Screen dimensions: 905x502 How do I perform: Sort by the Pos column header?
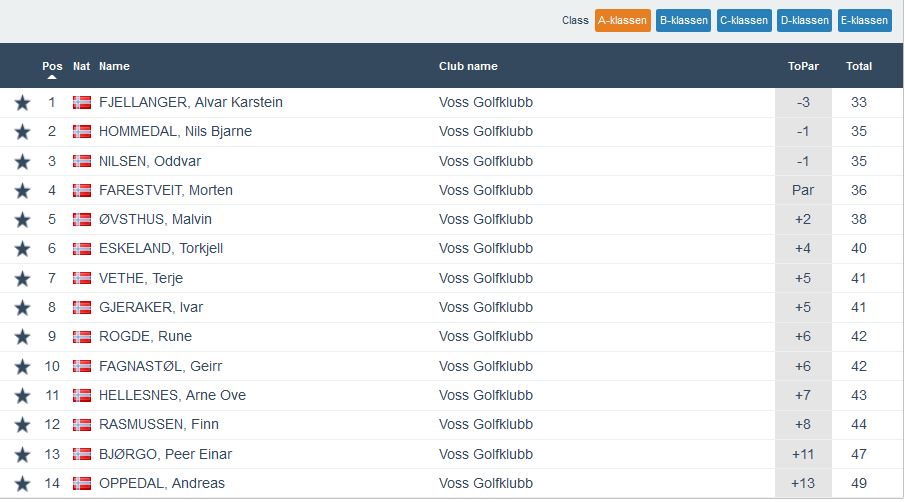(52, 66)
